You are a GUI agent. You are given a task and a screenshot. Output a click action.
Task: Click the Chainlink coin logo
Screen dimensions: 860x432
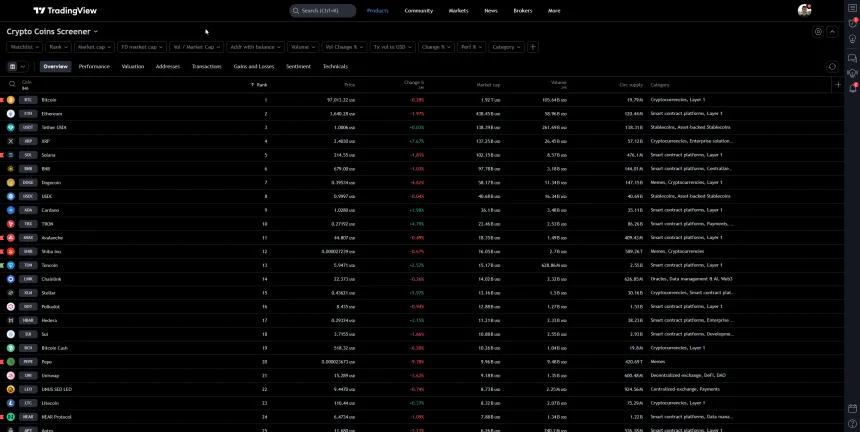pos(11,279)
